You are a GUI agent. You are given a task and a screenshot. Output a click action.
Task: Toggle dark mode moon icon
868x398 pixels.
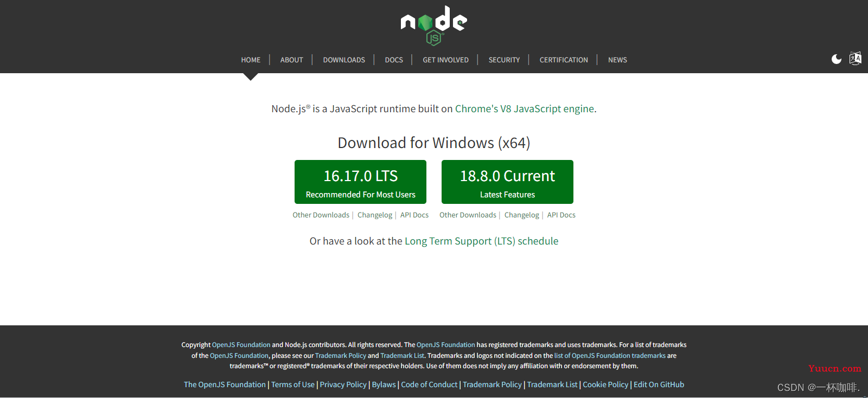click(x=837, y=59)
